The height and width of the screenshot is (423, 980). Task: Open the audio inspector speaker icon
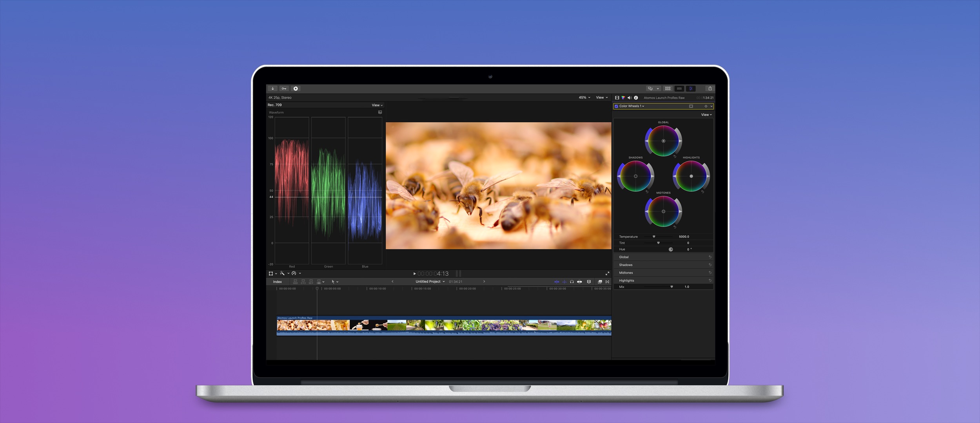click(x=629, y=98)
